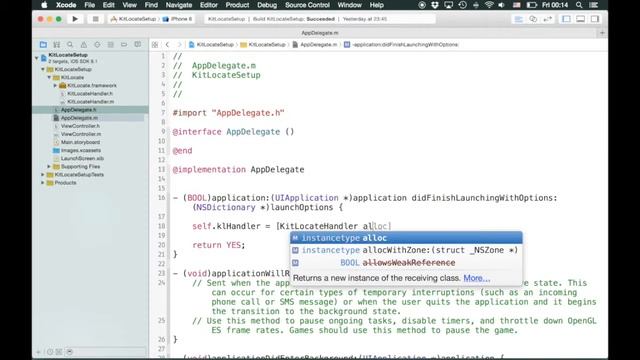
Task: Select Main.storyboard in the navigator
Action: (80, 142)
